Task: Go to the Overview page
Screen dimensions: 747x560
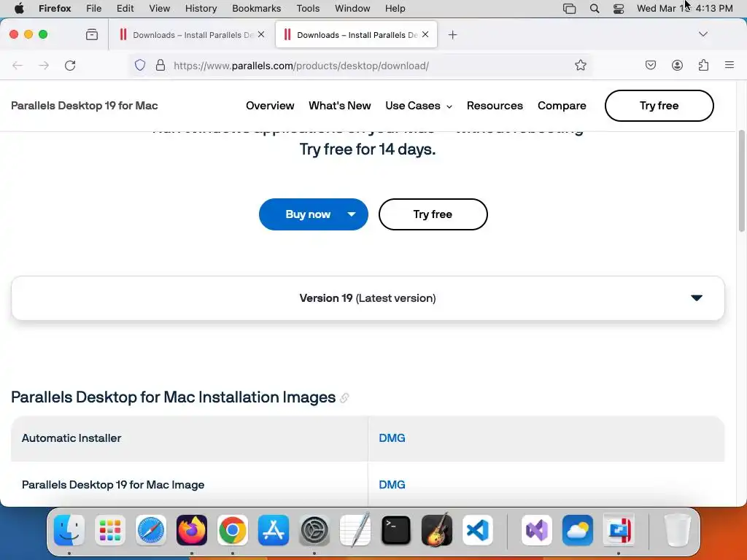Action: [x=270, y=106]
